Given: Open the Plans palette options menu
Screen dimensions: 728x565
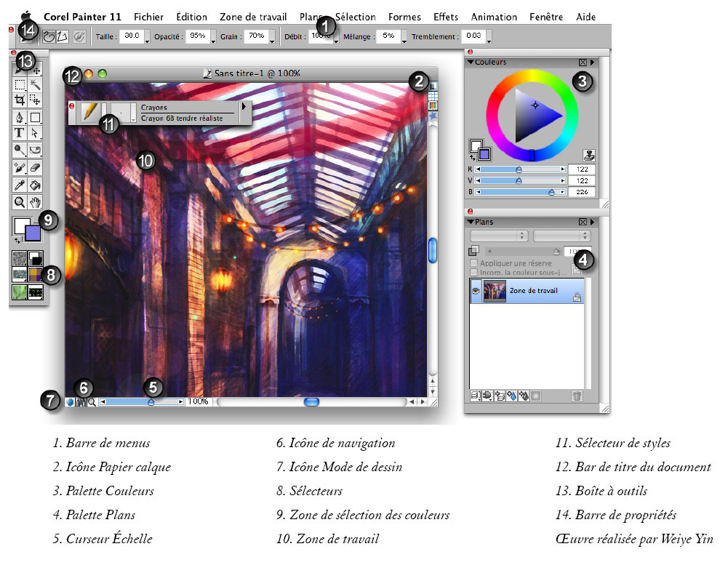Looking at the screenshot, I should coord(593,223).
